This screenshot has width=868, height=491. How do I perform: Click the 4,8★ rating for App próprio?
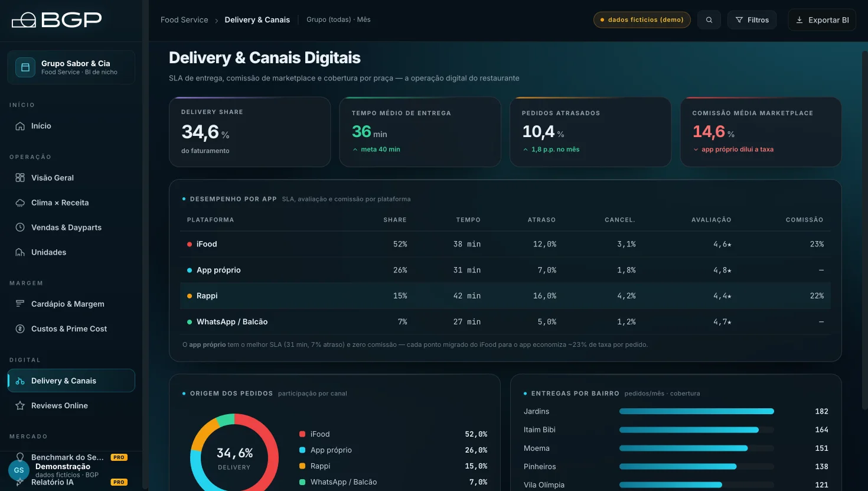pyautogui.click(x=722, y=270)
